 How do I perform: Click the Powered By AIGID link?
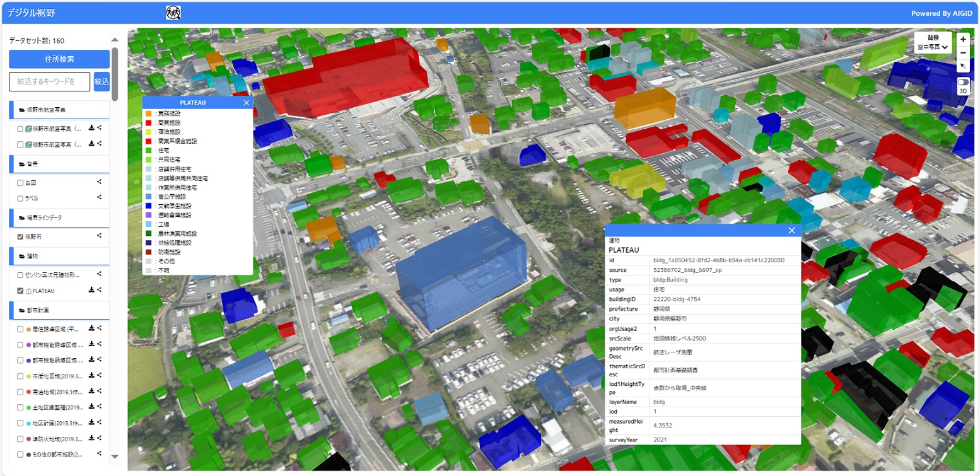point(941,13)
